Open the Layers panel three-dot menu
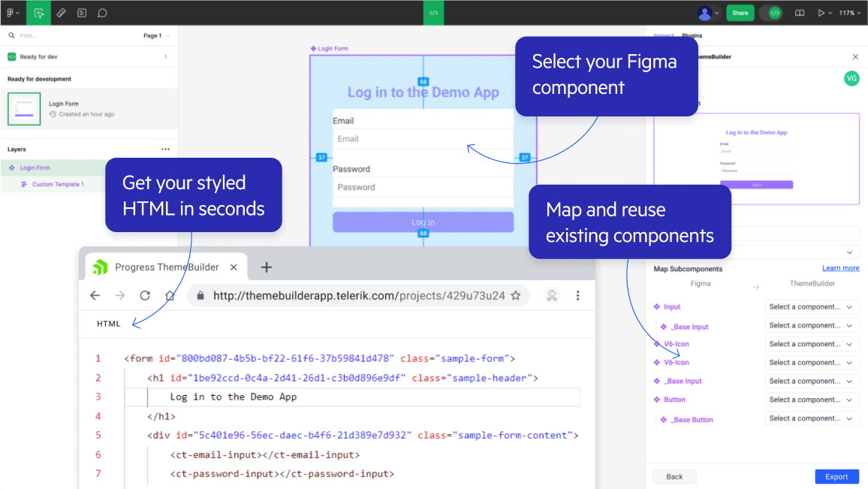 (x=165, y=149)
